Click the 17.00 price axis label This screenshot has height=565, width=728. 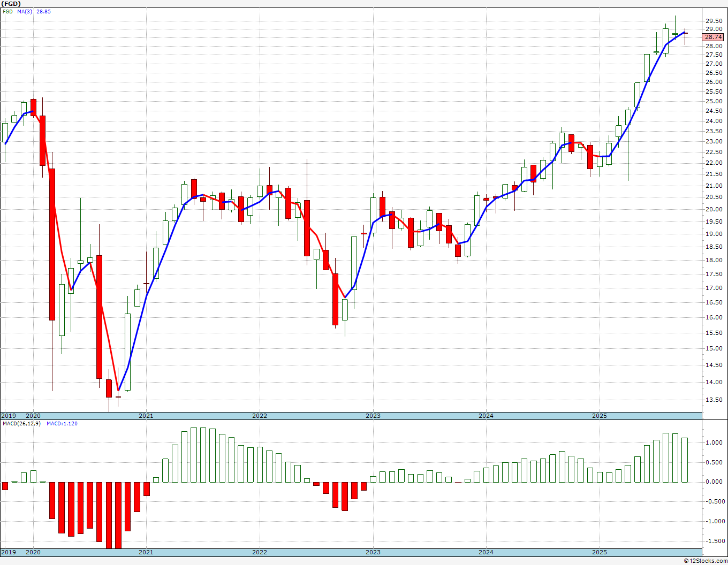pos(714,288)
